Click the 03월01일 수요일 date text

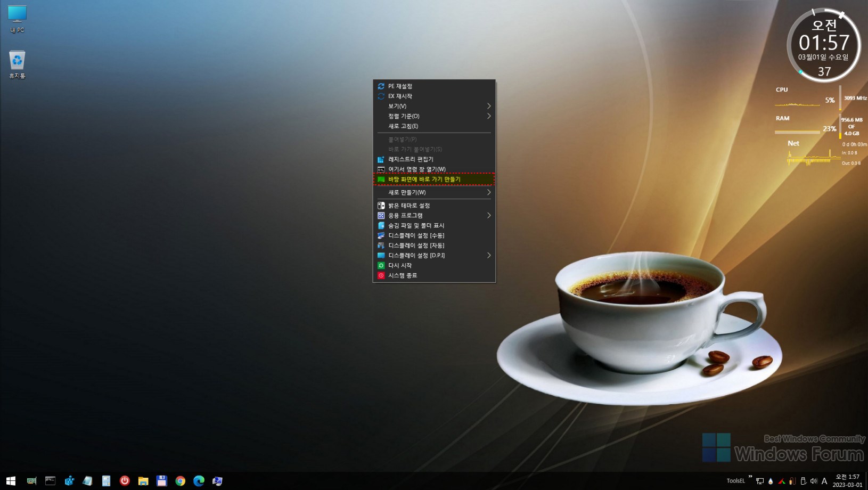(823, 57)
